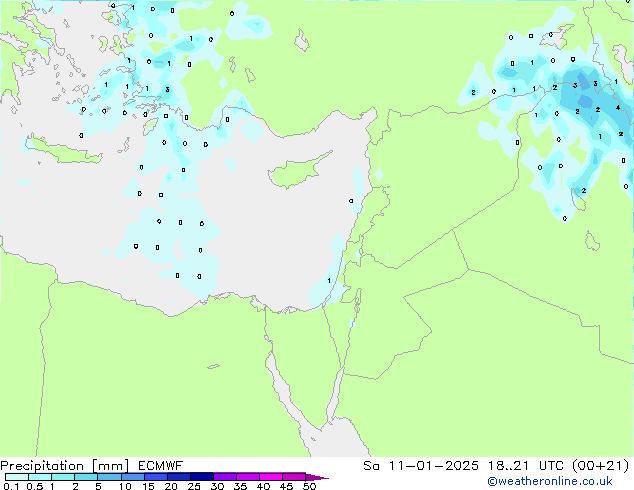The width and height of the screenshot is (634, 490).
Task: Click the 0.5–1 mm legend swatch
Action: coord(40,477)
